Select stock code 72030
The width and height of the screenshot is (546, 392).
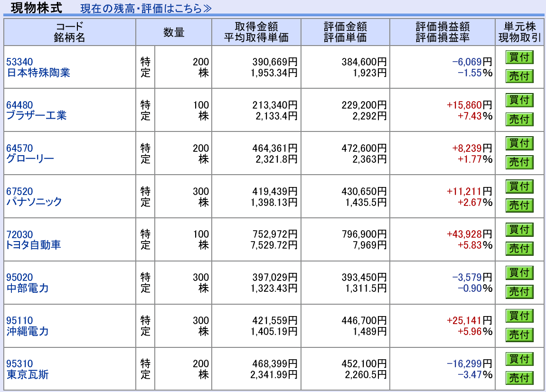19,234
